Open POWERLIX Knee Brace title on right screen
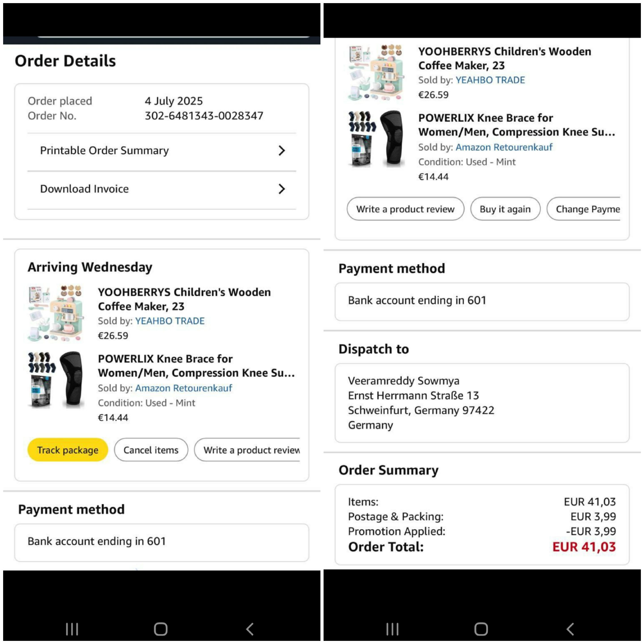 click(517, 125)
